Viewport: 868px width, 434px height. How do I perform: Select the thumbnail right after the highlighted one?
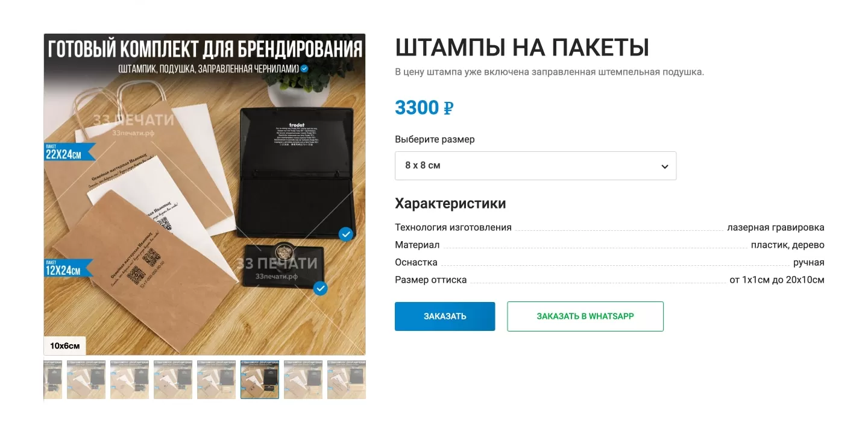pos(303,380)
